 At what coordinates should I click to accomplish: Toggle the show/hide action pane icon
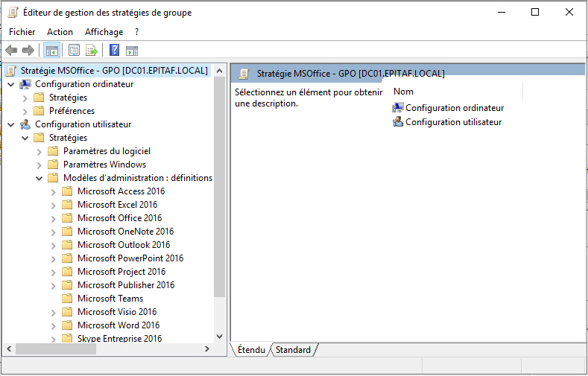[x=132, y=51]
